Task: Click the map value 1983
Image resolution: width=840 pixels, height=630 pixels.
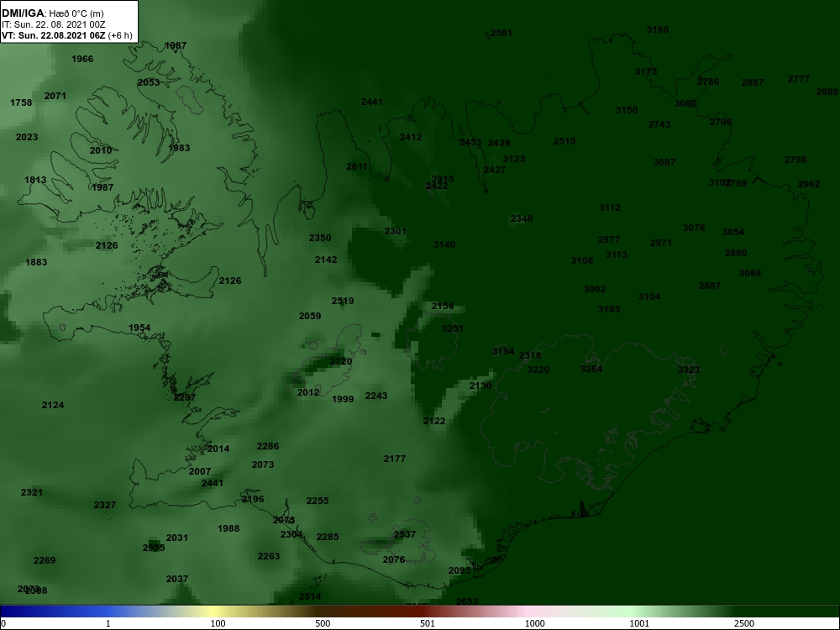Action: click(179, 148)
